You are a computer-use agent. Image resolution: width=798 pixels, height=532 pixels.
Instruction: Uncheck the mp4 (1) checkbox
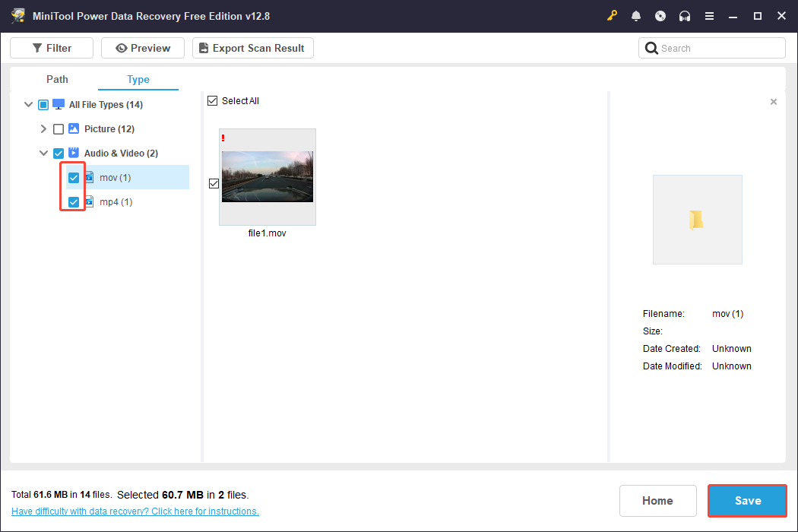[x=73, y=201]
